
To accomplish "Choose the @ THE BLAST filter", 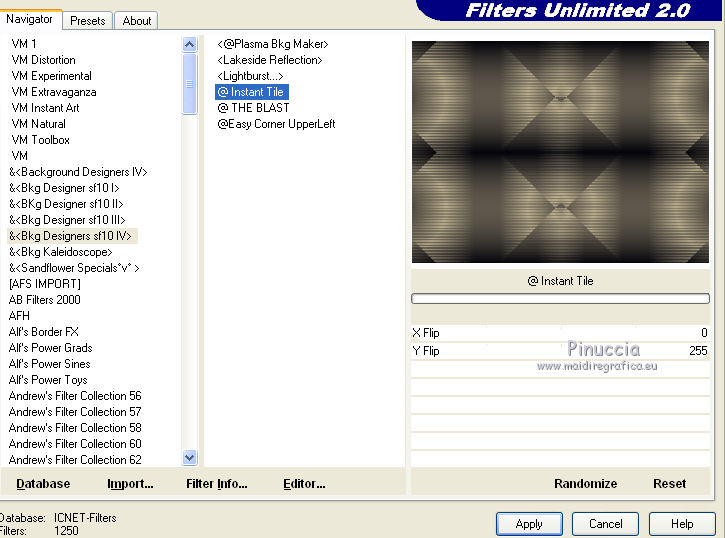I will click(253, 108).
